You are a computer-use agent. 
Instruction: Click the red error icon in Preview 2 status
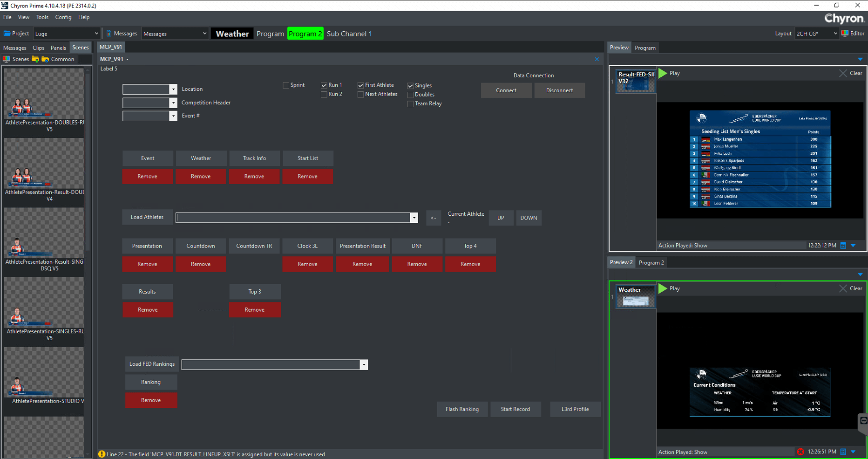click(800, 452)
